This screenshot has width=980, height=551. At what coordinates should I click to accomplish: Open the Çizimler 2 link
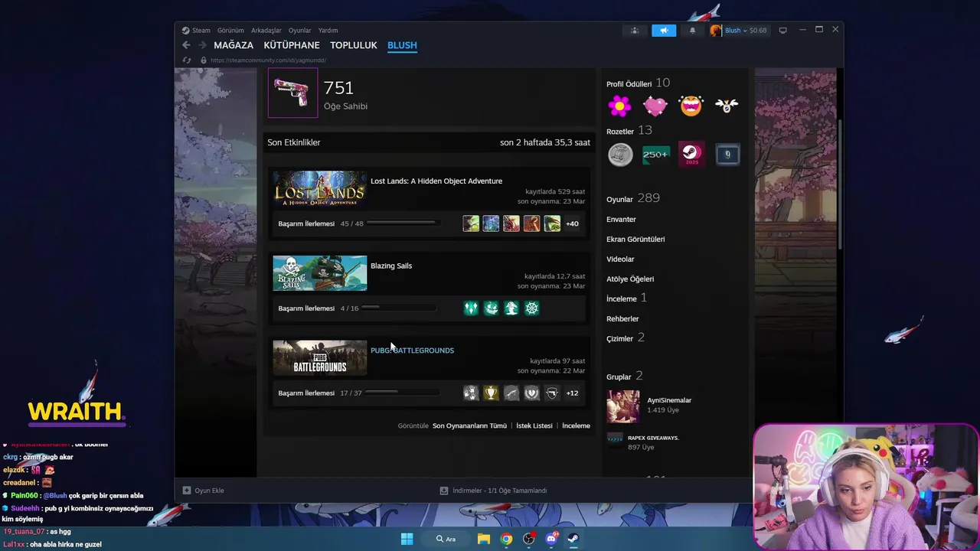coord(626,337)
